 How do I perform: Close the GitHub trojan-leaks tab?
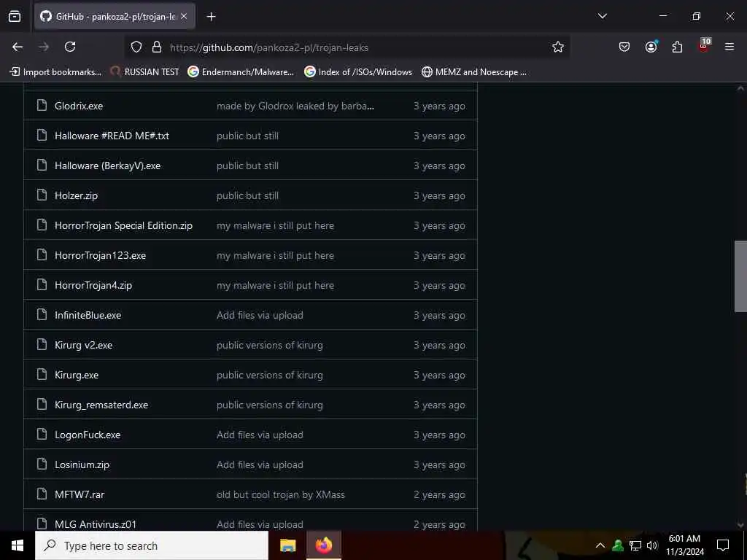point(184,16)
